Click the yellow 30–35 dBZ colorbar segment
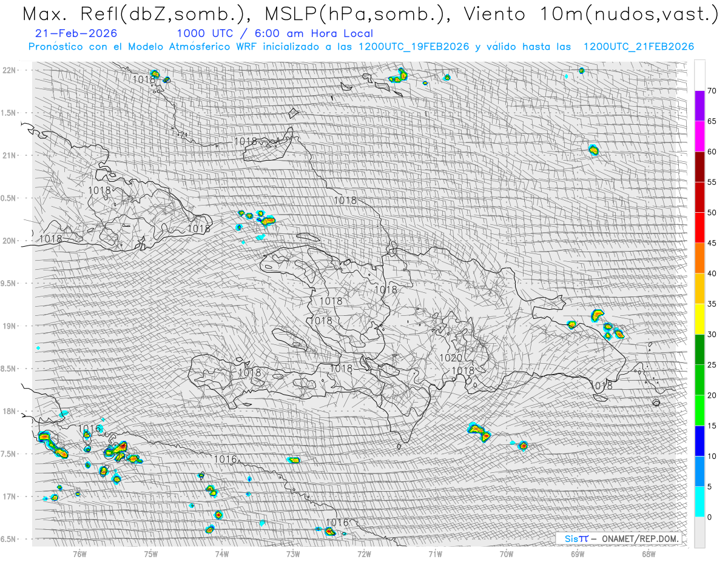 tap(699, 319)
